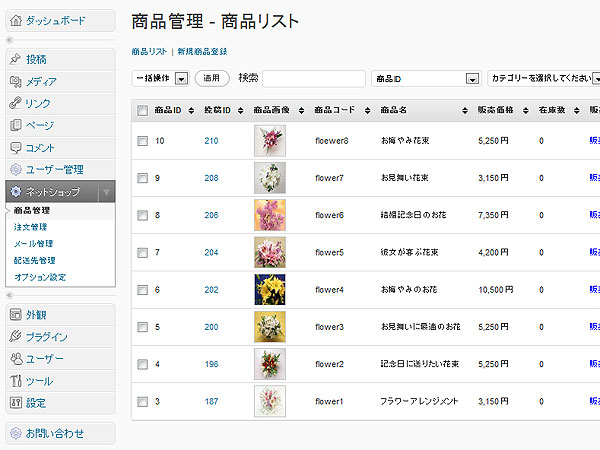Check the row for product ID 7

[x=142, y=253]
